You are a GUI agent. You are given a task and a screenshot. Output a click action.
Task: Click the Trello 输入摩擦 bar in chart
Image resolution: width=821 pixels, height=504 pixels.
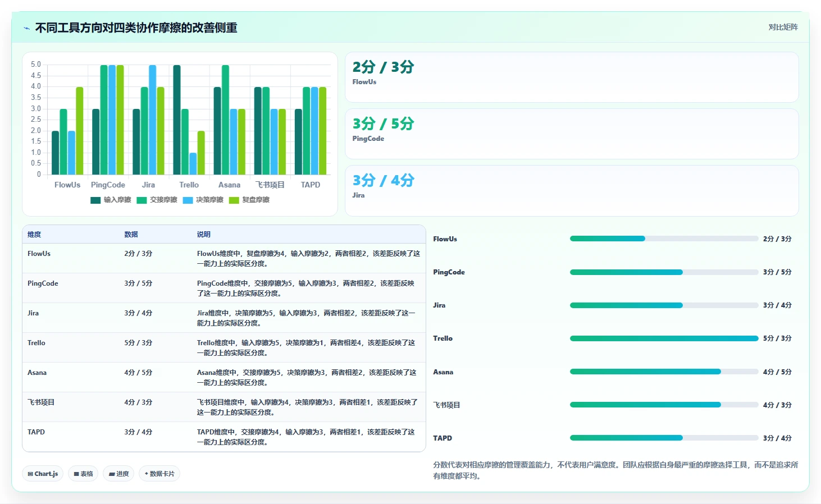tap(177, 120)
